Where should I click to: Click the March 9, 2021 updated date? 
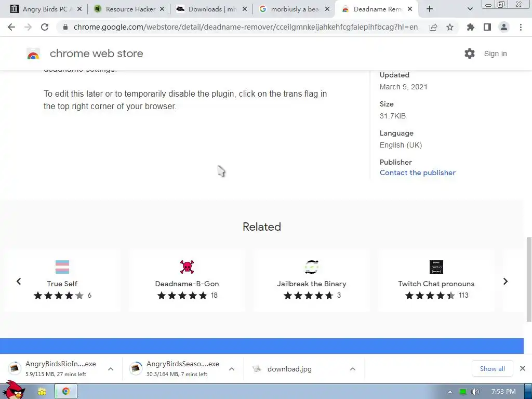(x=403, y=87)
